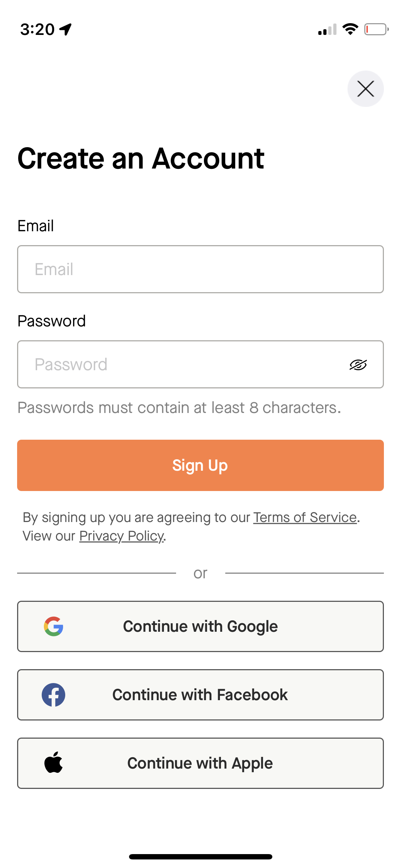The height and width of the screenshot is (868, 401).
Task: Open the Privacy Policy link
Action: point(122,536)
